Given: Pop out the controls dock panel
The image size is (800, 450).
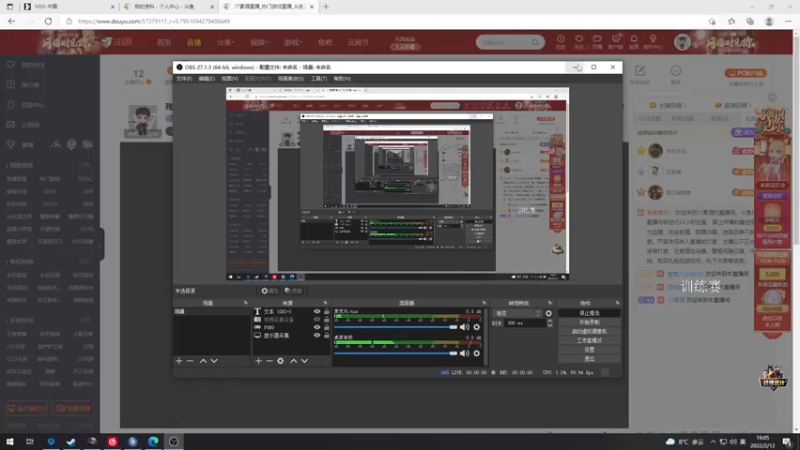Looking at the screenshot, I should (617, 303).
